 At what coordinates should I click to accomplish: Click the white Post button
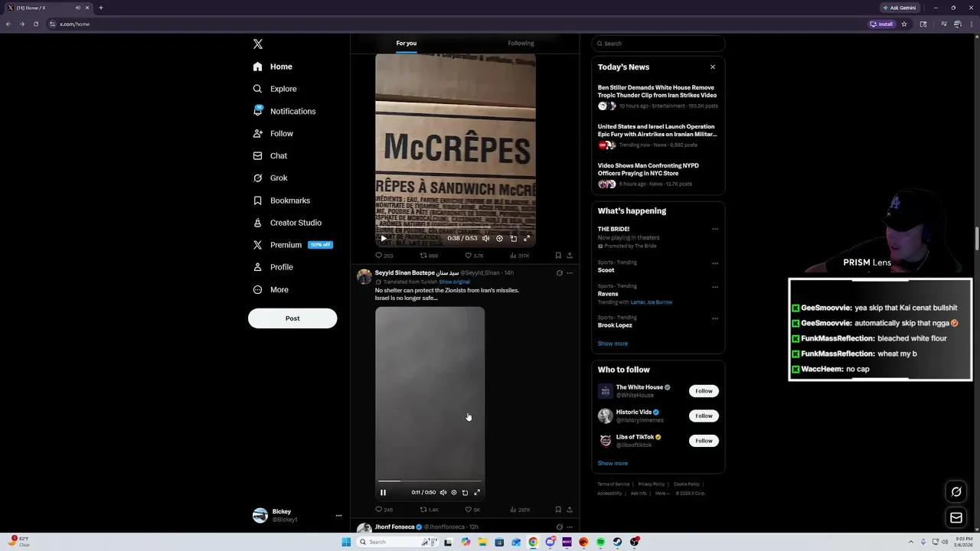click(292, 318)
